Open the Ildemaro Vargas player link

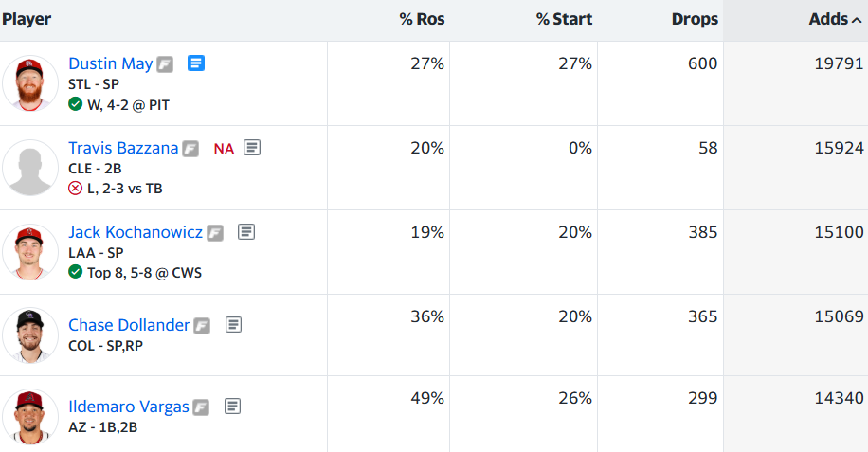click(128, 407)
